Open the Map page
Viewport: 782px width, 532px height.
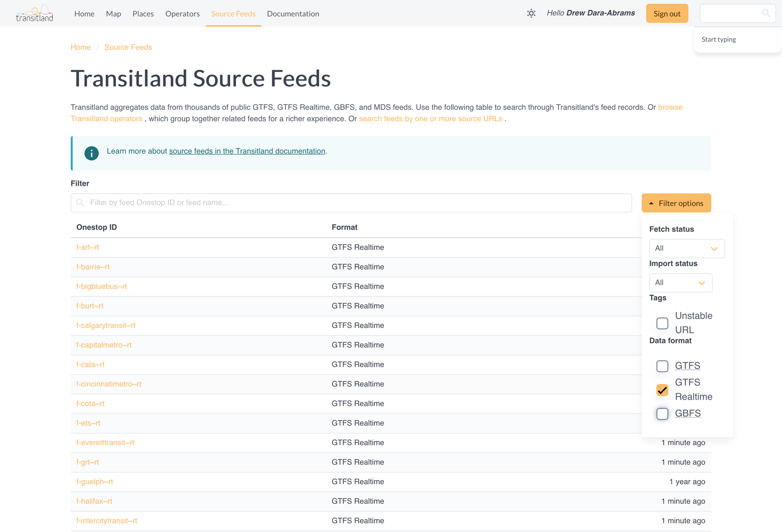(x=113, y=14)
